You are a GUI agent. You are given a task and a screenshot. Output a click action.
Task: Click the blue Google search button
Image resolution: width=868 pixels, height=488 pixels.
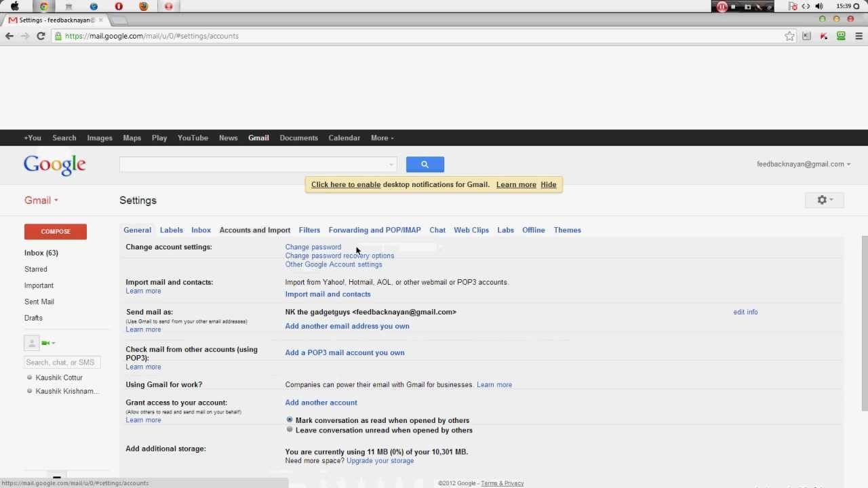pyautogui.click(x=425, y=164)
